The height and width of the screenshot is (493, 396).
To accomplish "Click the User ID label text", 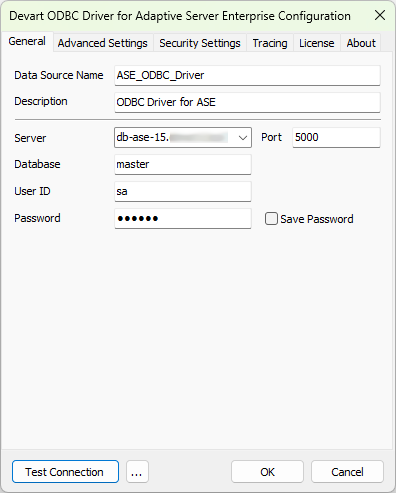I will tap(32, 191).
